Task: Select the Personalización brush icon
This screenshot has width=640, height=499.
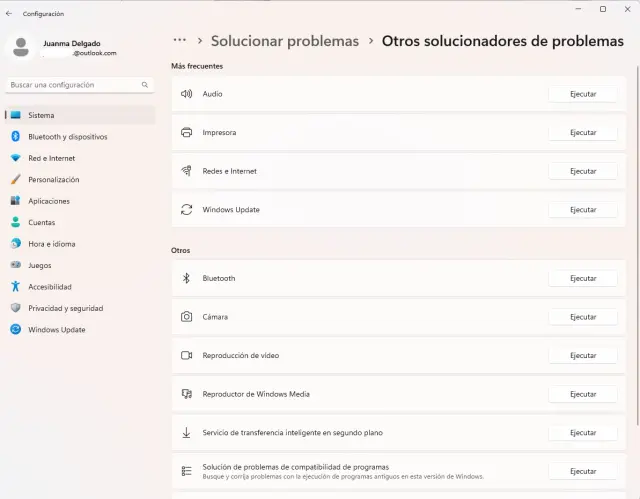Action: [x=16, y=180]
